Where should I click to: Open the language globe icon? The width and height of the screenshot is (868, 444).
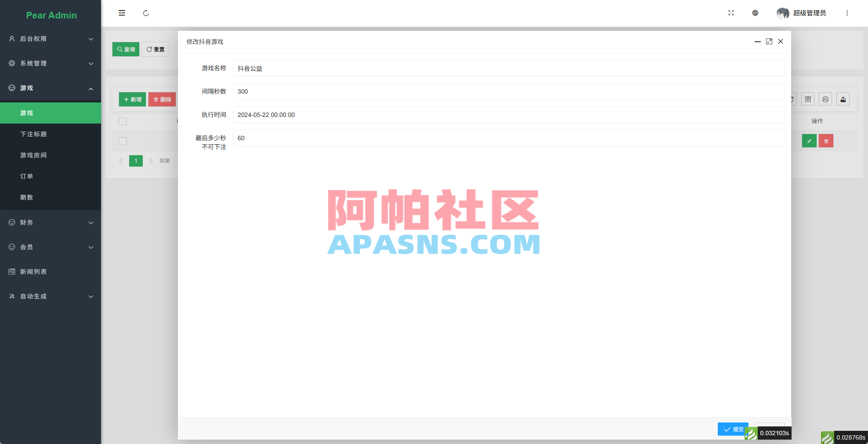pyautogui.click(x=755, y=13)
